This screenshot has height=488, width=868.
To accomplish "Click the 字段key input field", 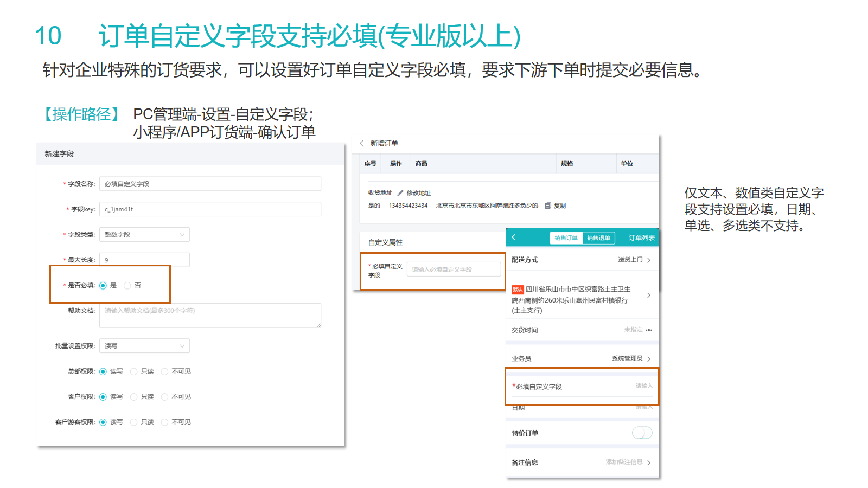I will coord(210,209).
